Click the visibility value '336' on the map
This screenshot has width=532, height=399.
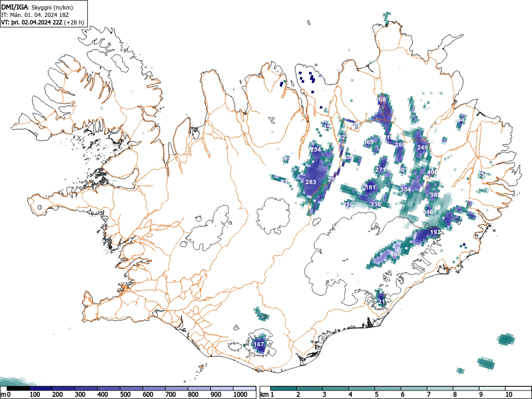[x=376, y=204]
